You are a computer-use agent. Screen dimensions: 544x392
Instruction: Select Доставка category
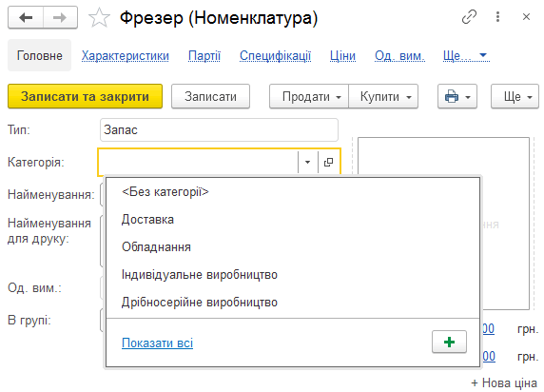[293, 220]
